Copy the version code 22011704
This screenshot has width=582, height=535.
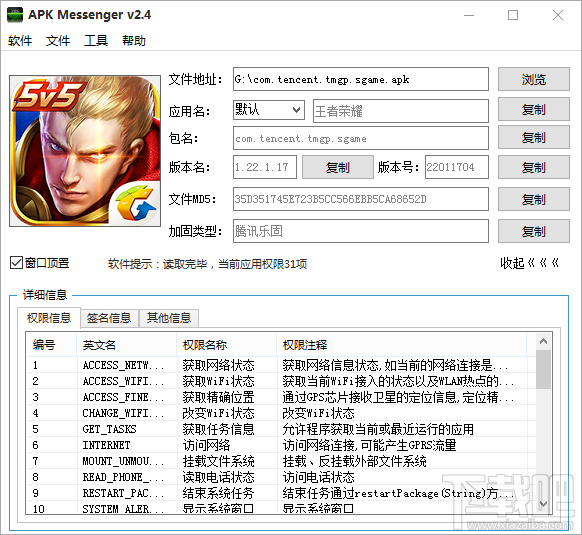click(x=534, y=167)
